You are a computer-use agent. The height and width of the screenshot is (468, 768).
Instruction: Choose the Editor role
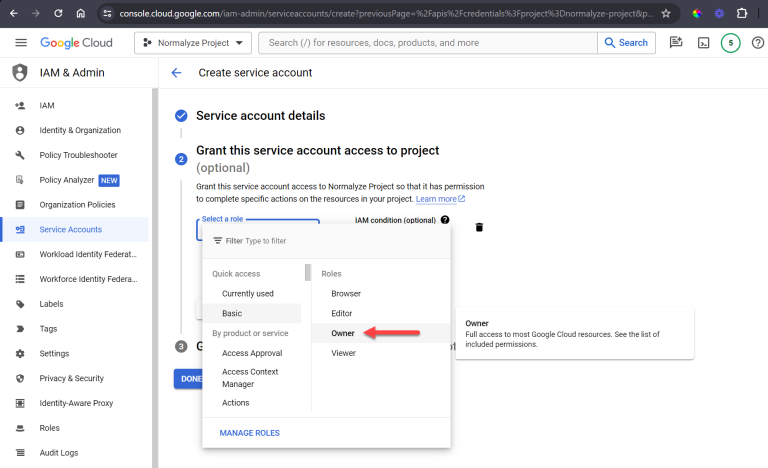[342, 313]
